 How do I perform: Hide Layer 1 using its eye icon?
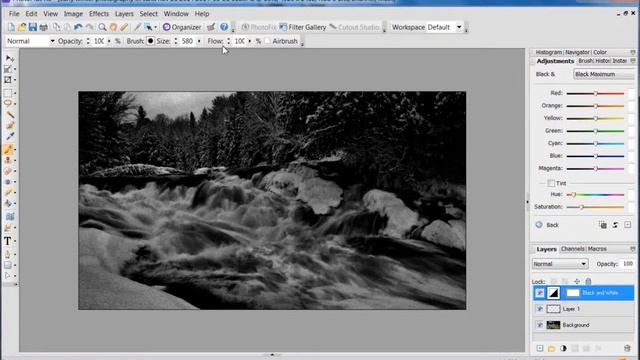540,309
